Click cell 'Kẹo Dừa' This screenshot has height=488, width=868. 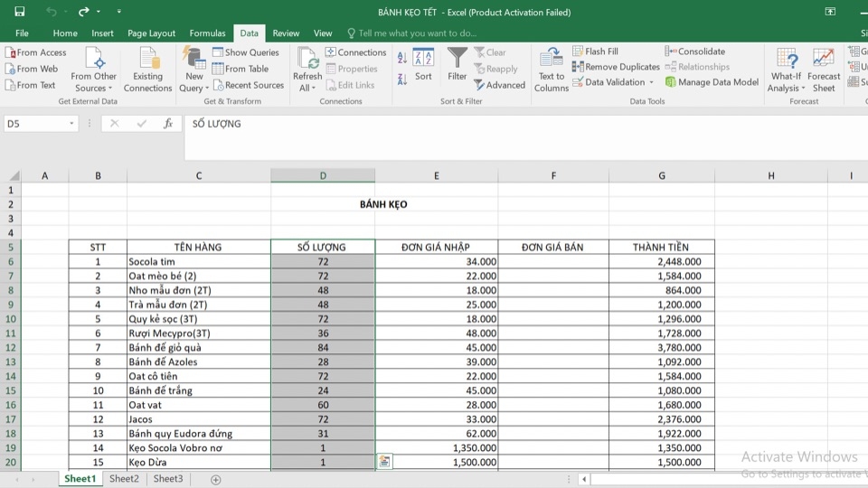coord(199,462)
